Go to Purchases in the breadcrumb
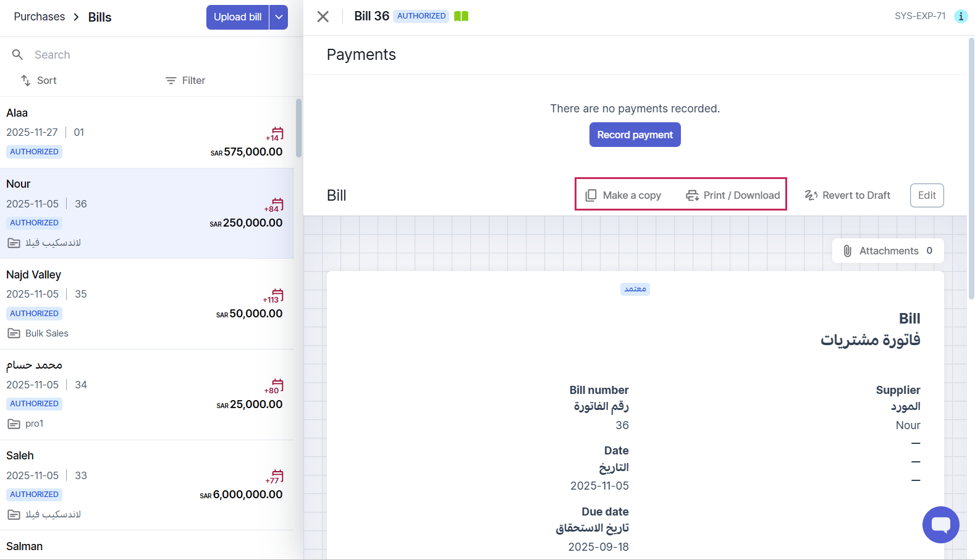Image resolution: width=975 pixels, height=560 pixels. pos(40,17)
